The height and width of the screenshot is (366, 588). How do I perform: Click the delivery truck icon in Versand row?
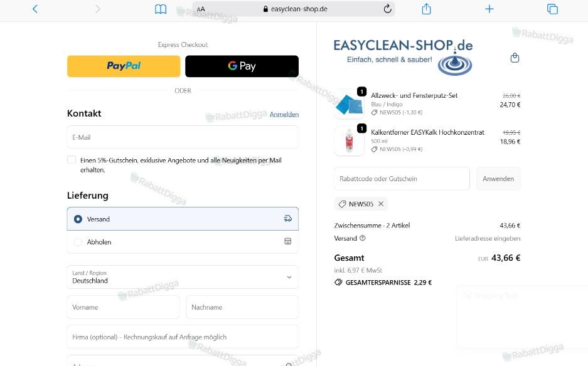click(x=287, y=218)
